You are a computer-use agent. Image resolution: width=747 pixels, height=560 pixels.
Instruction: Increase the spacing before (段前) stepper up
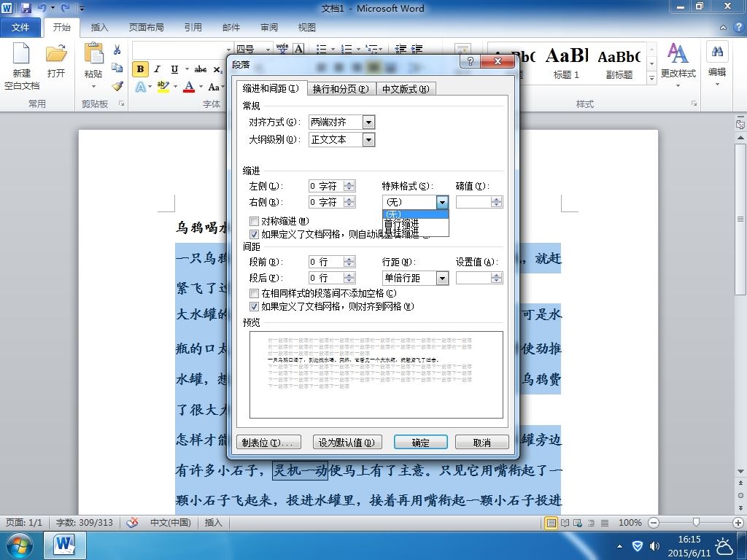[349, 259]
